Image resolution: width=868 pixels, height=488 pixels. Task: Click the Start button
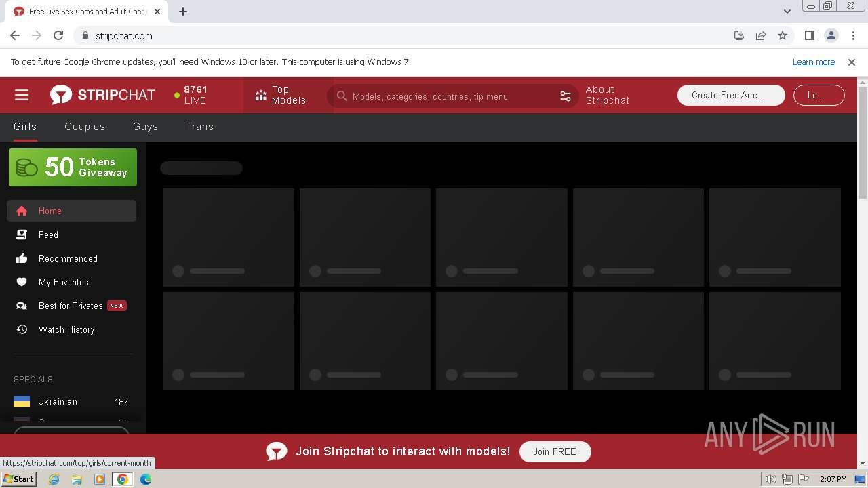coord(18,479)
